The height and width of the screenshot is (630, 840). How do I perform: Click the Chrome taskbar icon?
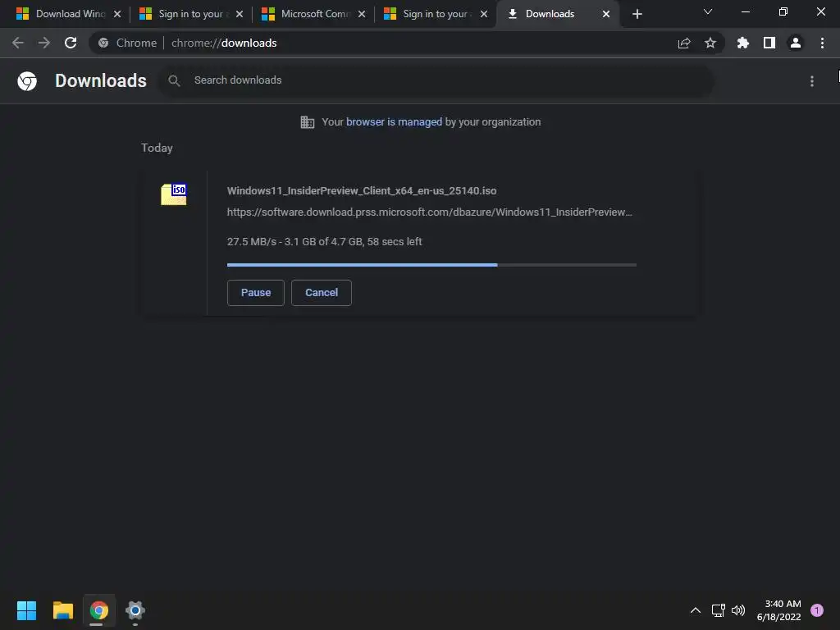[99, 610]
